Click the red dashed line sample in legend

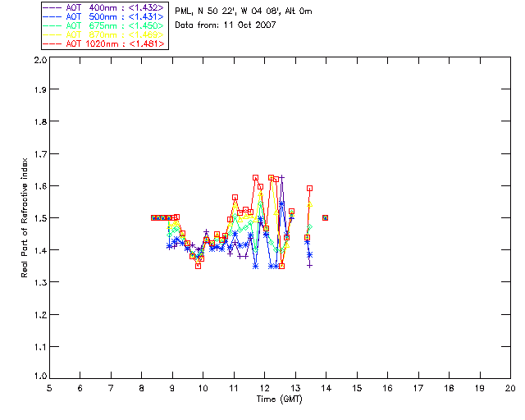point(52,43)
